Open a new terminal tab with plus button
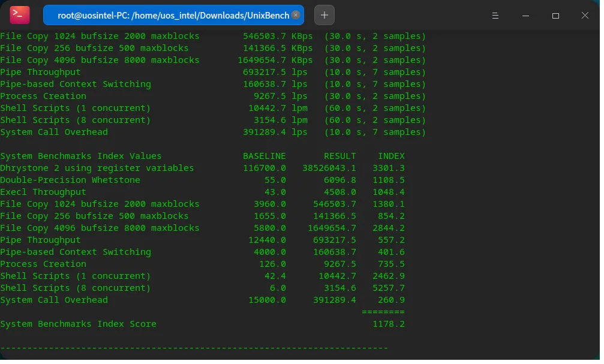 pyautogui.click(x=324, y=15)
